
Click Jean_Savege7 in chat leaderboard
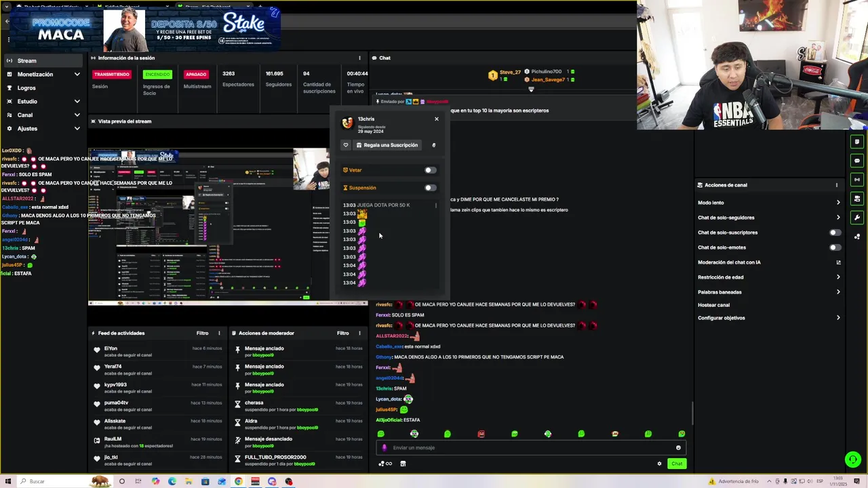point(548,80)
